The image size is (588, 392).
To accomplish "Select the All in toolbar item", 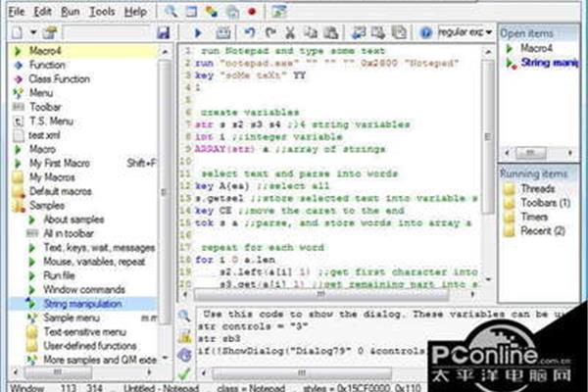I will [x=69, y=233].
